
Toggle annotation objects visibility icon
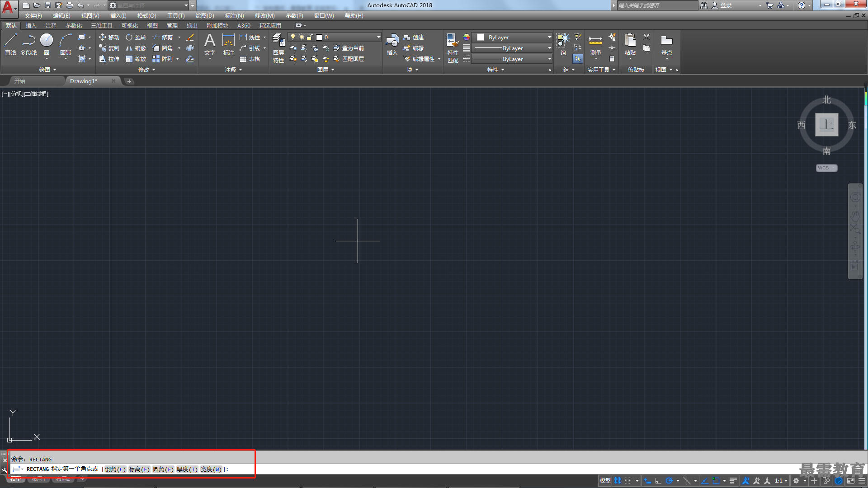(x=746, y=481)
